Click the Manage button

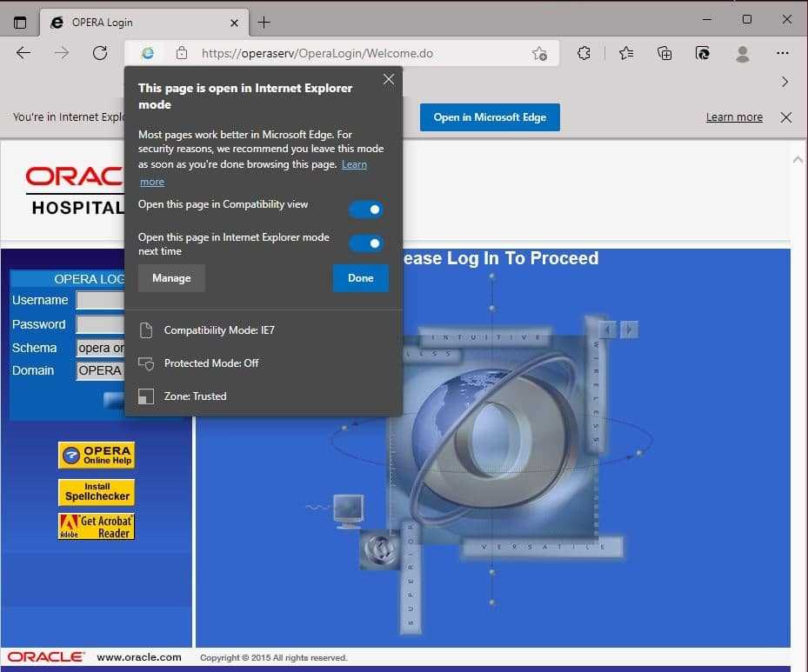coord(171,278)
